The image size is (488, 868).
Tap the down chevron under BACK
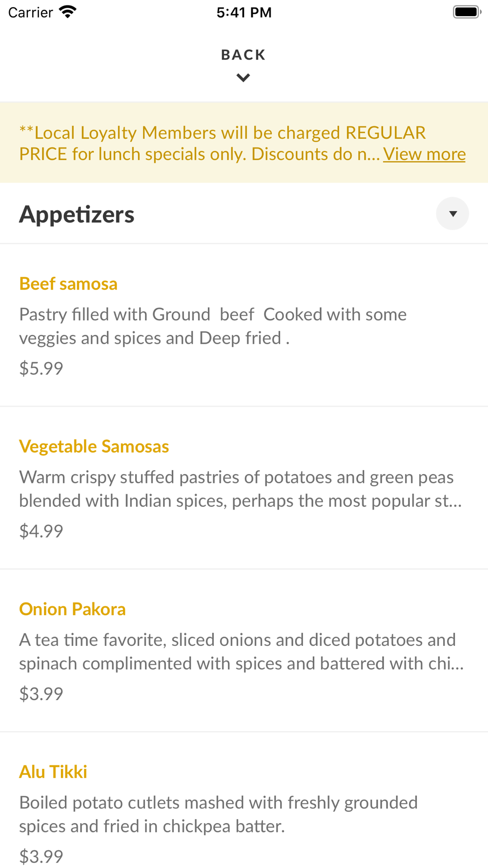[243, 78]
